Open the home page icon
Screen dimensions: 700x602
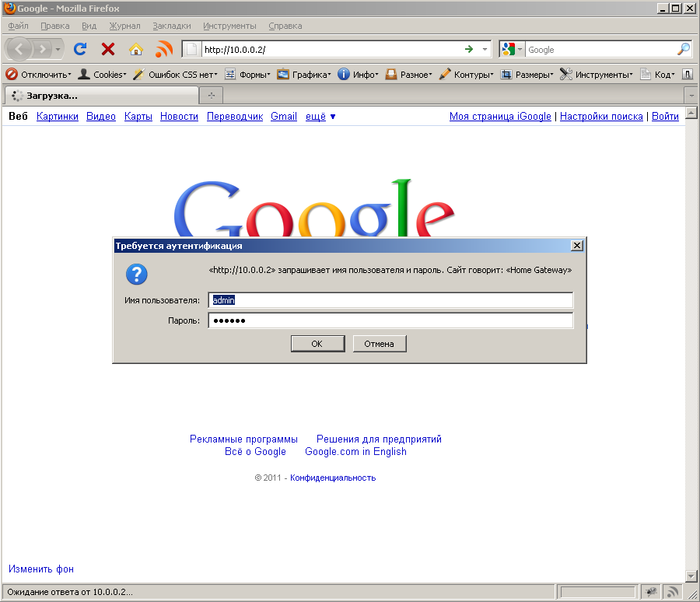(135, 49)
